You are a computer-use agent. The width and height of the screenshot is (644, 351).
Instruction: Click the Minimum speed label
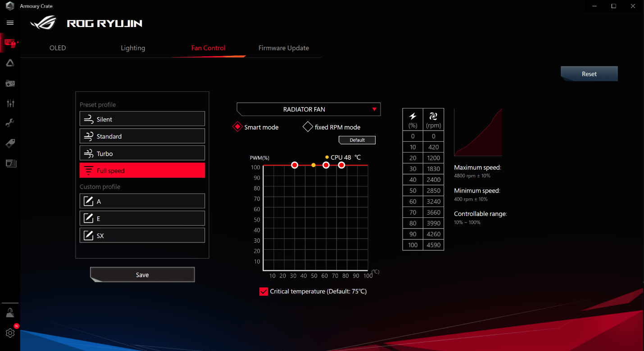tap(477, 190)
